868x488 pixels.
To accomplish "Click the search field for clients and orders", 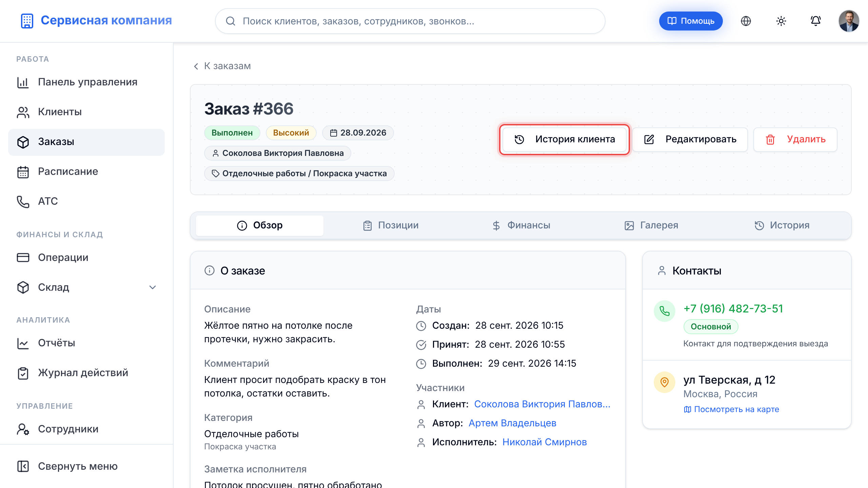I will [x=410, y=21].
